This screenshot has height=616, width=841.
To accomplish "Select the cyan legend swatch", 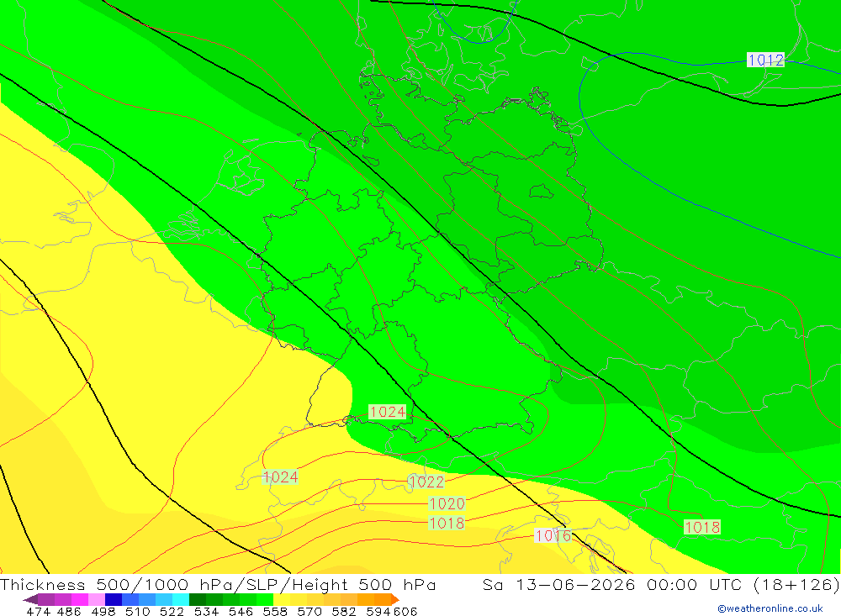I will (180, 599).
